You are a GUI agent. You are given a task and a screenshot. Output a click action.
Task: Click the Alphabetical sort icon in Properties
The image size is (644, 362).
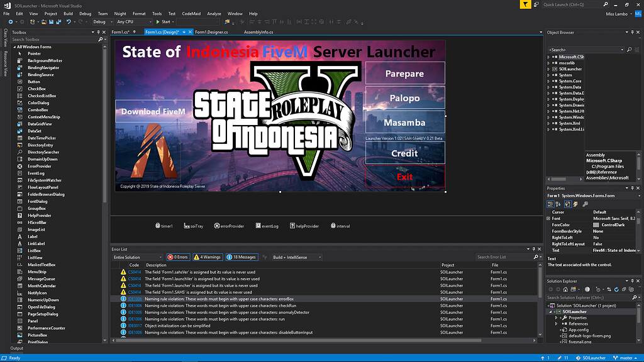[558, 204]
